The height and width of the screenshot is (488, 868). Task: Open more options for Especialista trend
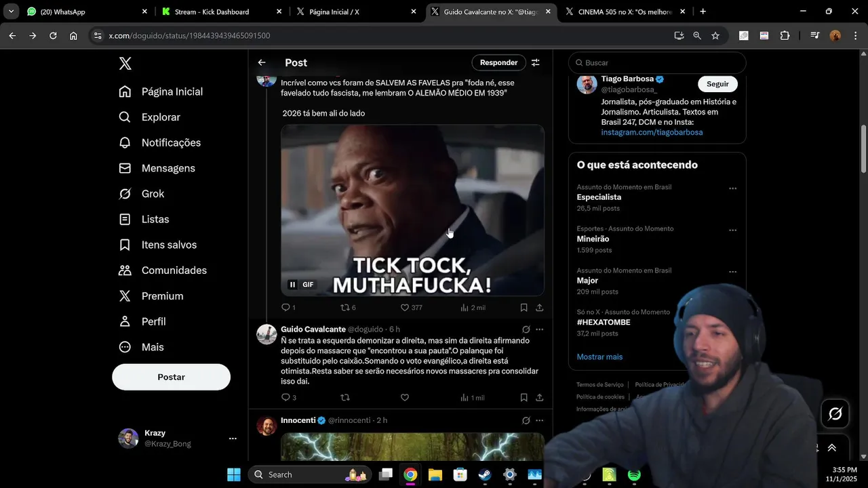tap(732, 188)
